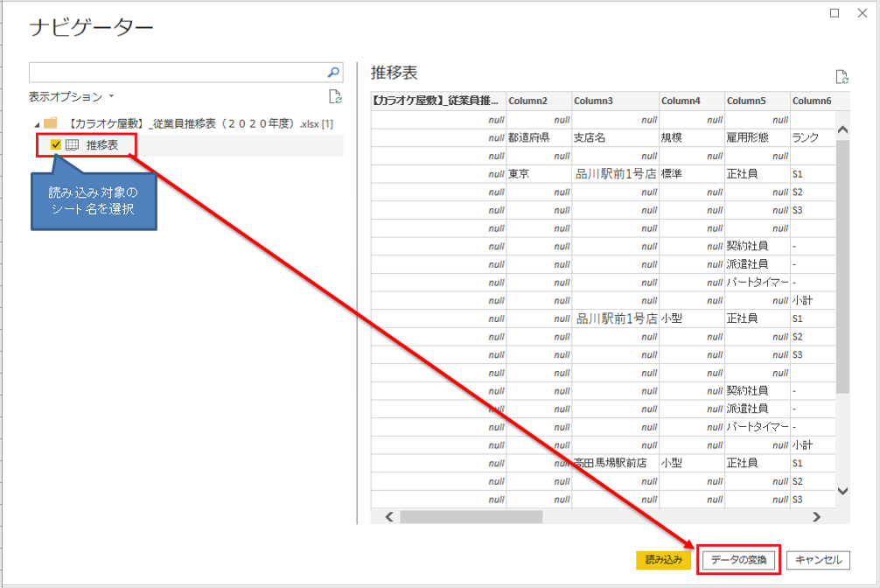880x588 pixels.
Task: Open the 表示オプション dropdown
Action: [x=72, y=97]
